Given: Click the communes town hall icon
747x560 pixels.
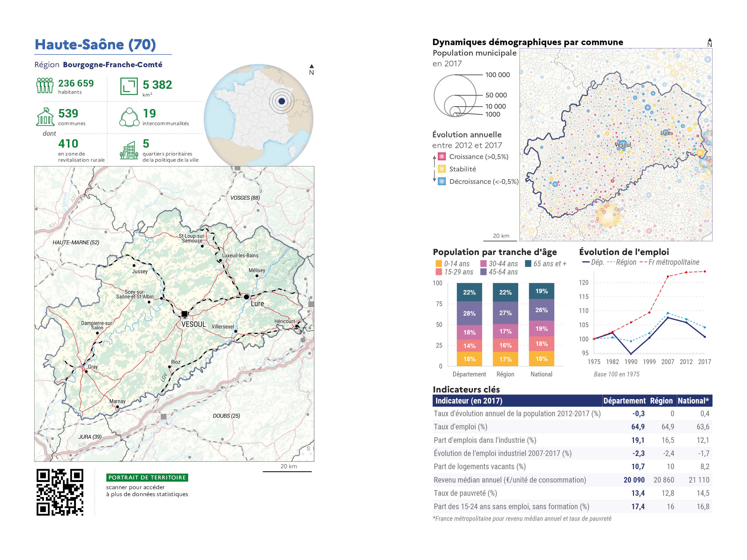Looking at the screenshot, I should (45, 117).
